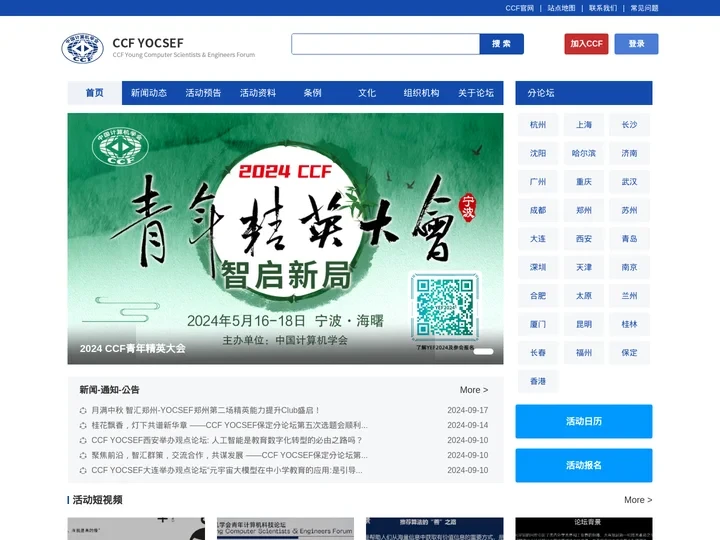
Task: Click the red 加入CCF button
Action: [586, 44]
